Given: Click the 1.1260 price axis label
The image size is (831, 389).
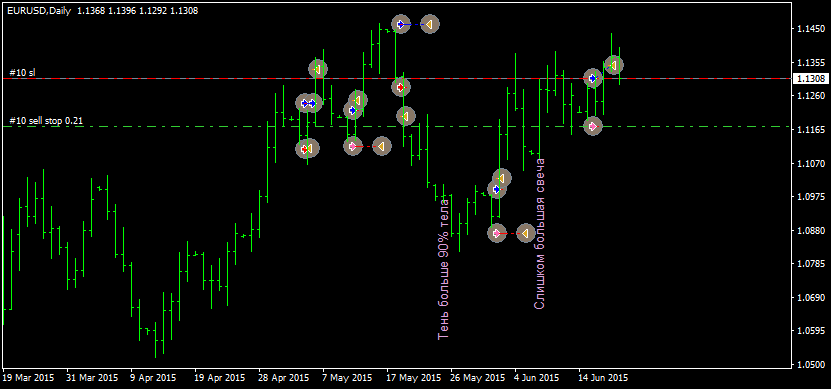Looking at the screenshot, I should pyautogui.click(x=810, y=96).
